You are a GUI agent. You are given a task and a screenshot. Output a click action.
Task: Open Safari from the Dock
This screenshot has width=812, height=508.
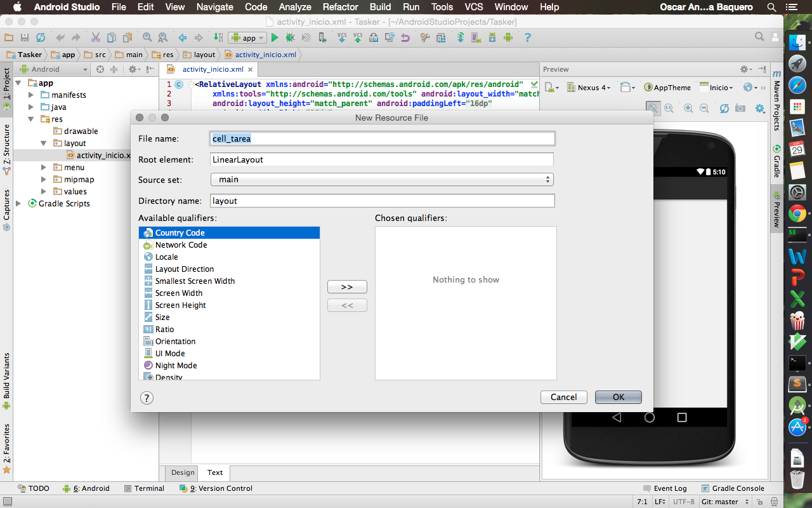[797, 84]
